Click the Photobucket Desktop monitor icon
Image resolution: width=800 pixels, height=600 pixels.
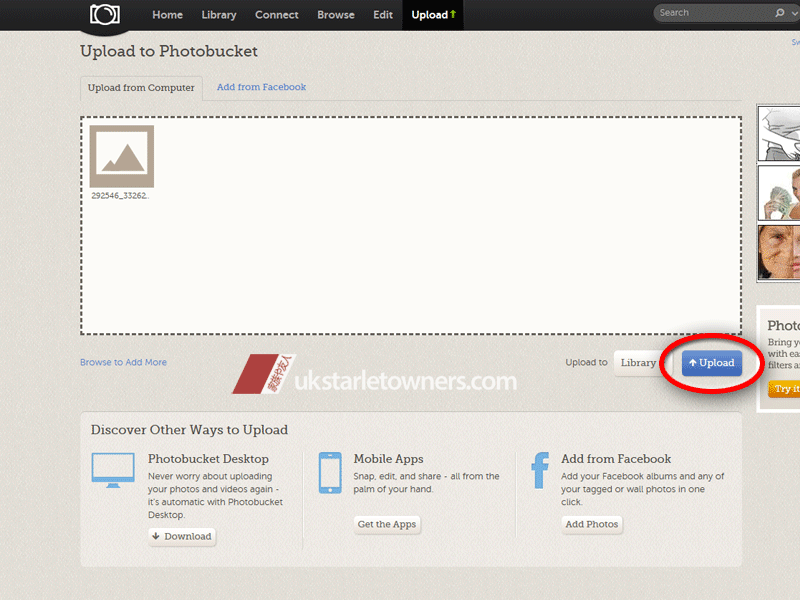point(113,470)
